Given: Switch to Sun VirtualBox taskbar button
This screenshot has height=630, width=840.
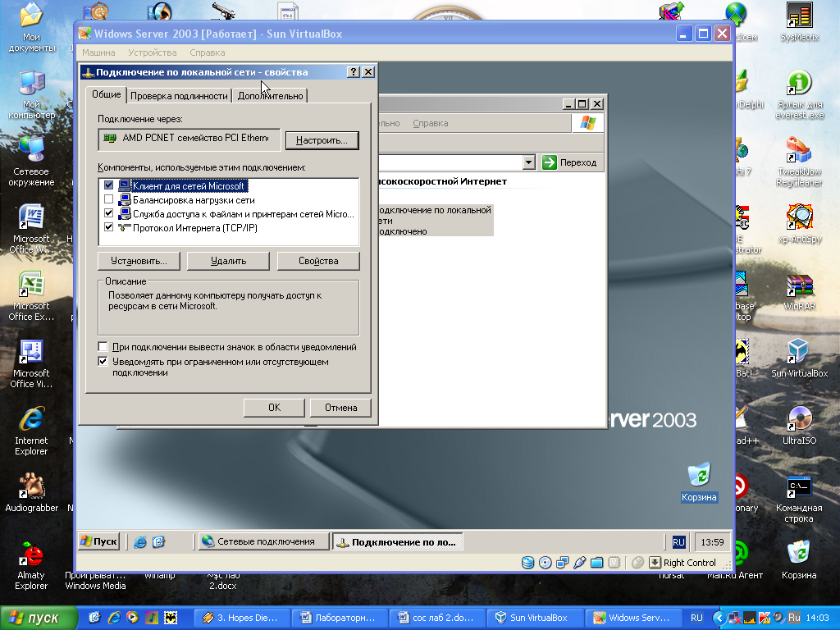Looking at the screenshot, I should pyautogui.click(x=535, y=618).
